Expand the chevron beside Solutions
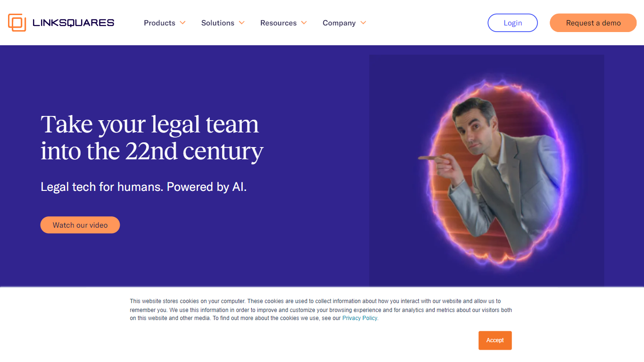Image resolution: width=644 pixels, height=362 pixels. coord(242,23)
